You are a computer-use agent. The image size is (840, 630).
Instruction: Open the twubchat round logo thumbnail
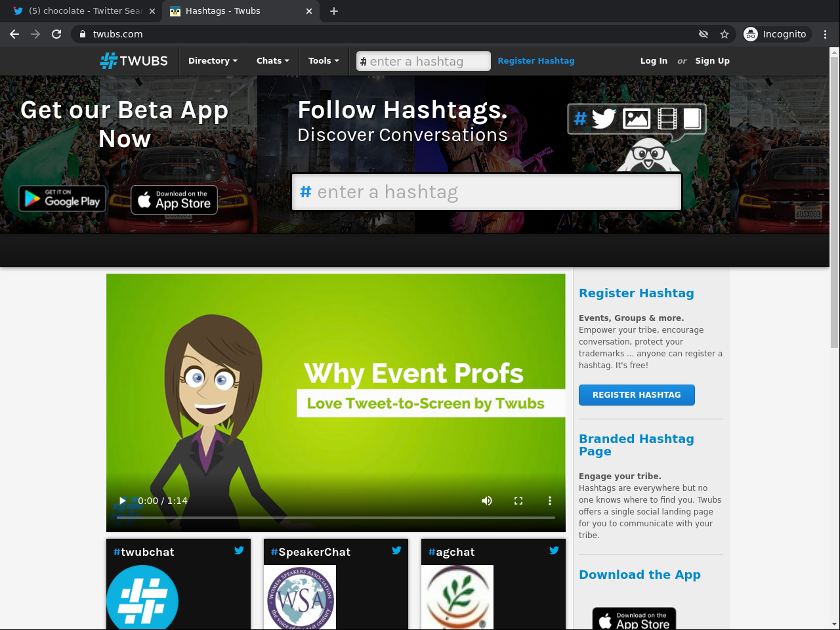coord(142,597)
